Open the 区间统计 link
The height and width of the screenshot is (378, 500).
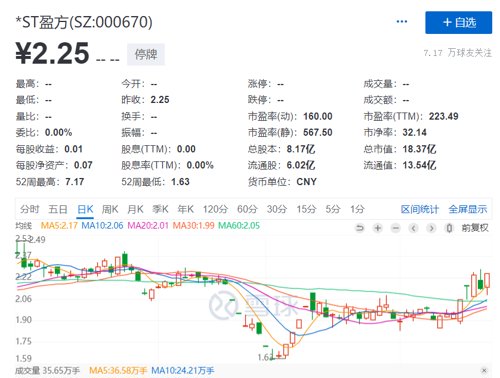click(420, 209)
